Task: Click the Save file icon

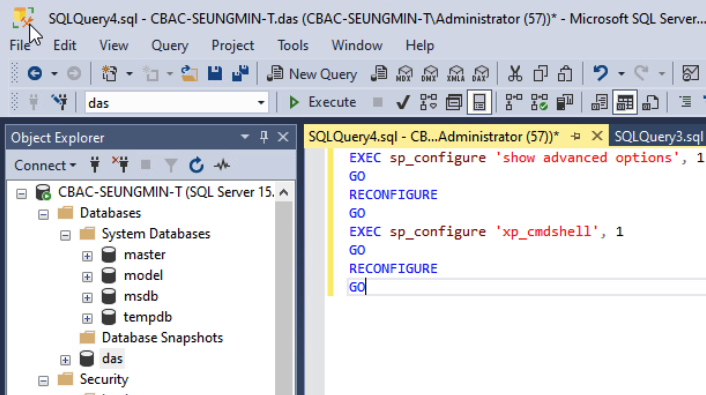Action: 215,73
